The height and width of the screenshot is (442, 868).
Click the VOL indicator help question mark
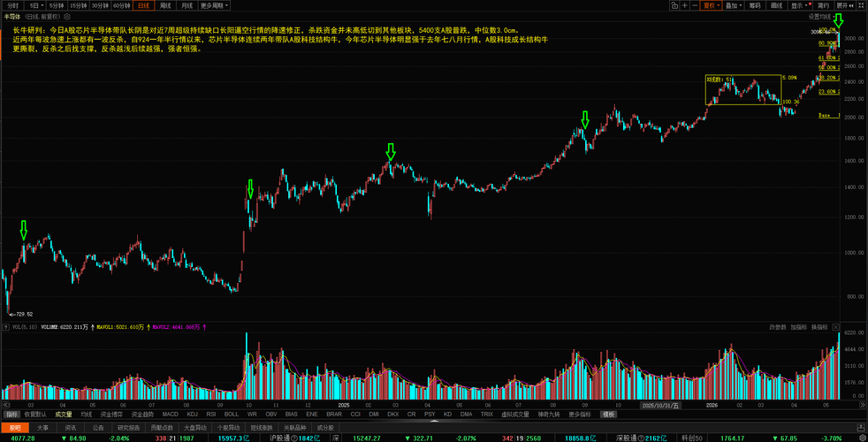6,327
